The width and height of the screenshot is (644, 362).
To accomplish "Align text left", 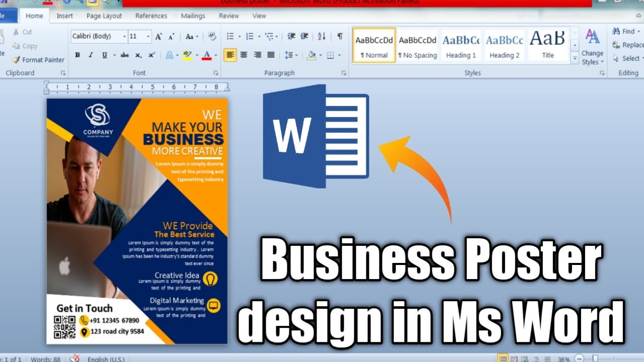I will [230, 55].
